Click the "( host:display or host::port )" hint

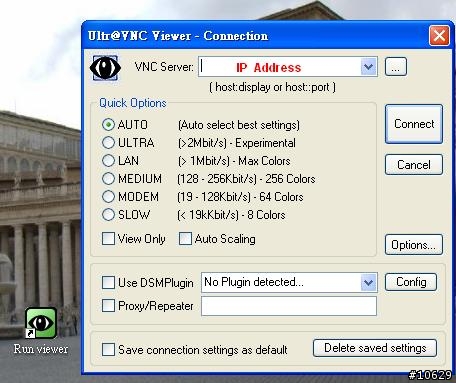point(272,87)
